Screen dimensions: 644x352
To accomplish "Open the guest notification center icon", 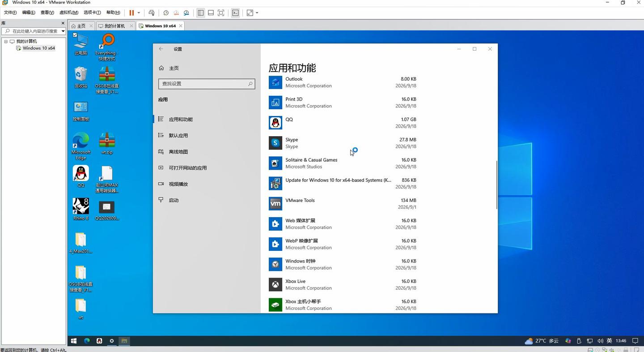I will point(635,341).
